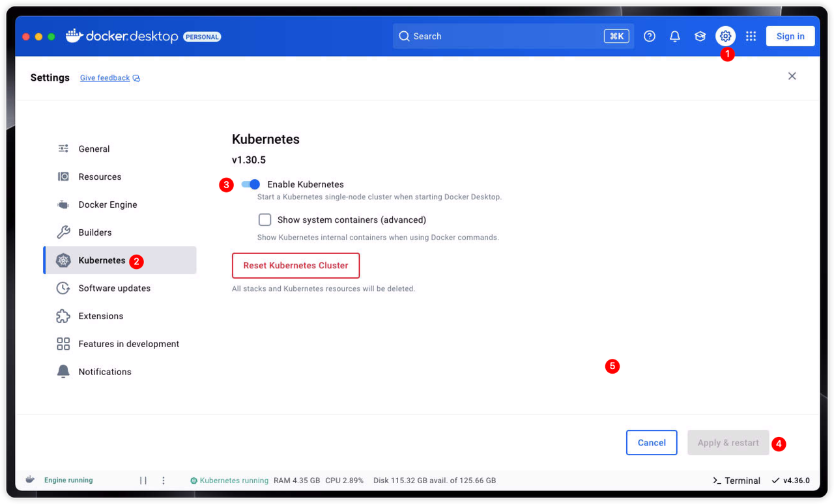Viewport: 834px width, 504px height.
Task: Click the feedback icon beside Give feedback
Action: [136, 78]
